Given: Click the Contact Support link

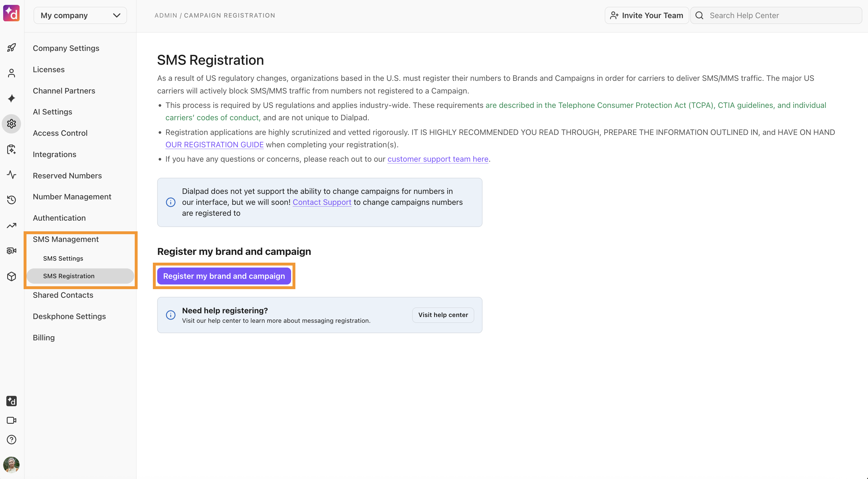Looking at the screenshot, I should tap(322, 202).
